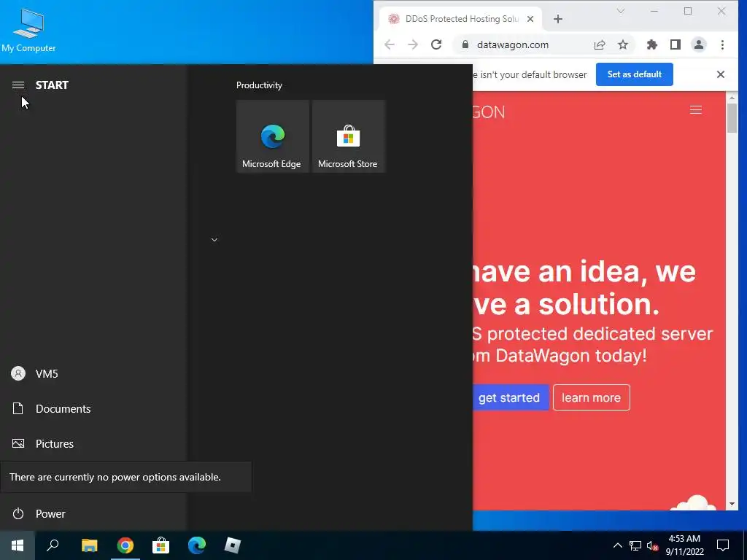Click the Windows Start button
Screen dimensions: 747x560
tap(18, 545)
